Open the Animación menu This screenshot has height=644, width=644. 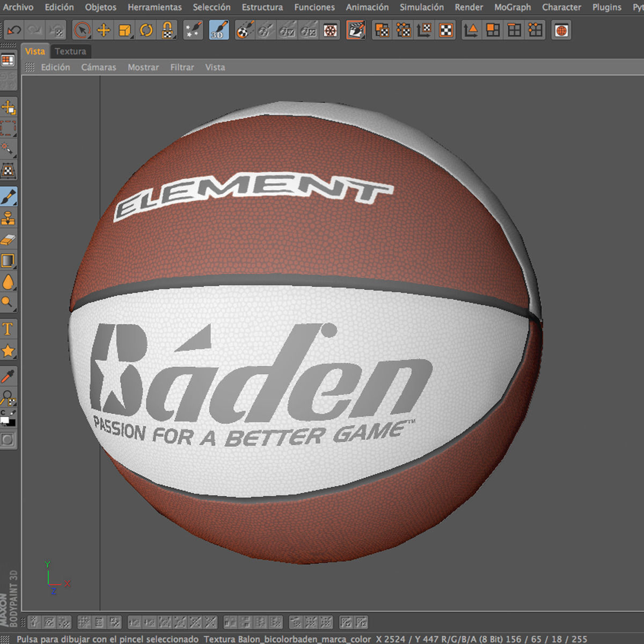coord(367,7)
